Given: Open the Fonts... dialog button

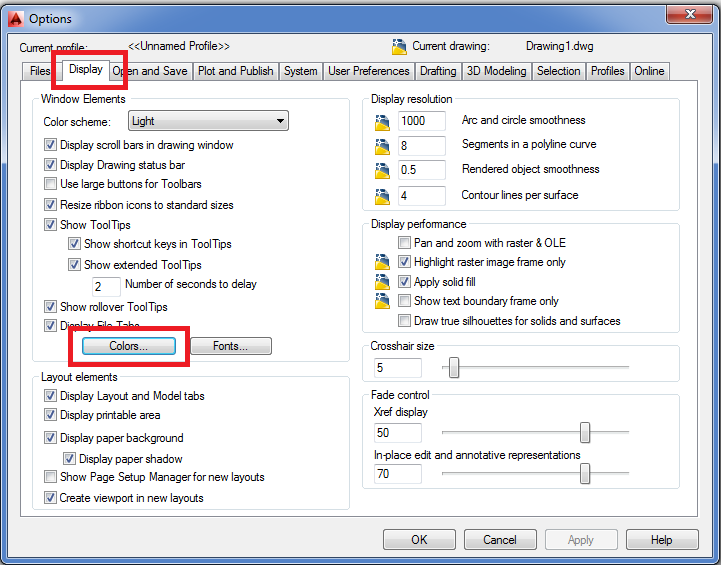Looking at the screenshot, I should coord(229,346).
